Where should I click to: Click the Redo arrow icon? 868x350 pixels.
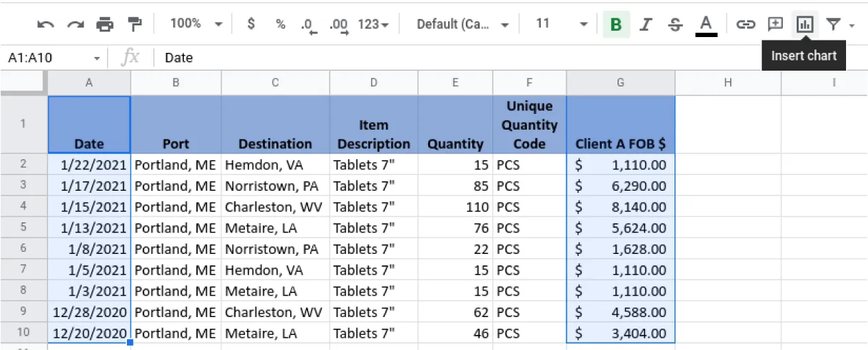pyautogui.click(x=75, y=25)
